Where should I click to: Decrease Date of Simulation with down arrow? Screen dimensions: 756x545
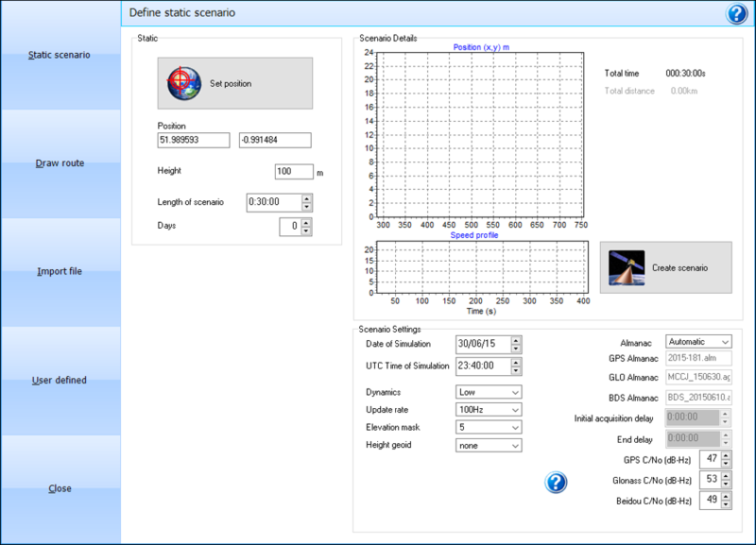(x=516, y=349)
